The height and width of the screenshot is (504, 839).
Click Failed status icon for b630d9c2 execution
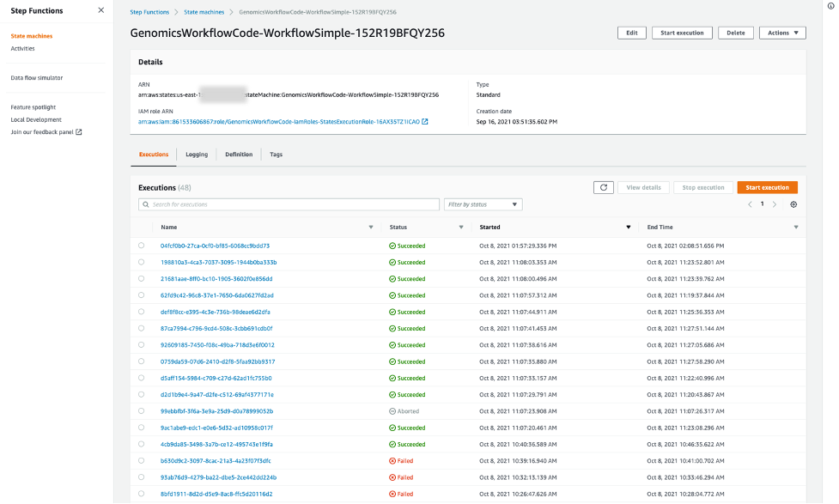(392, 461)
